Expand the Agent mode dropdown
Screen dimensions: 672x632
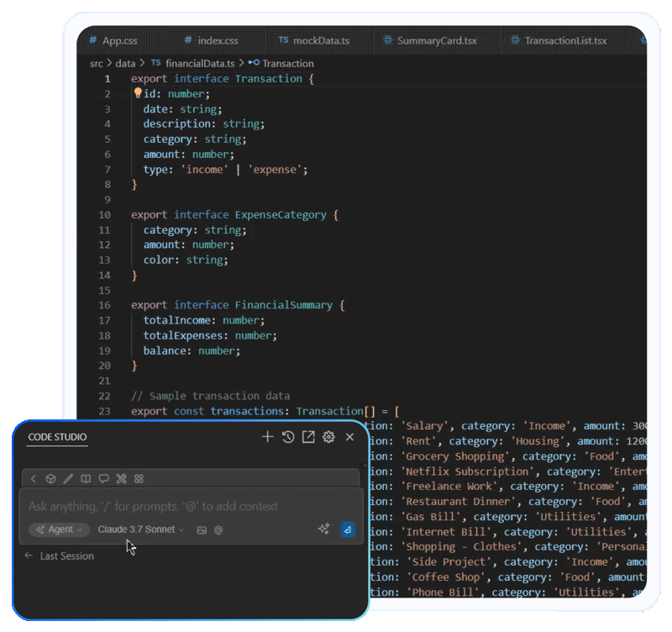[59, 529]
